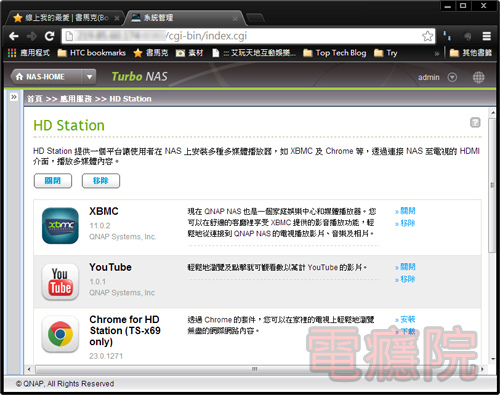
Task: Bookmark this page with star icon
Action: (427, 36)
